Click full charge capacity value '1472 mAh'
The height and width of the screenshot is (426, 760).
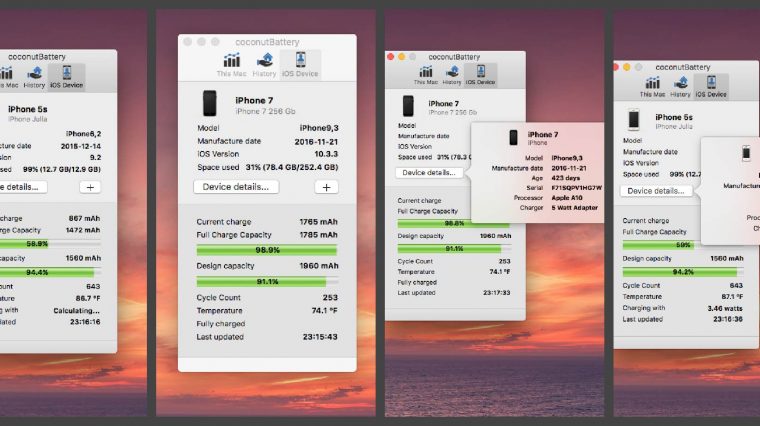click(82, 230)
